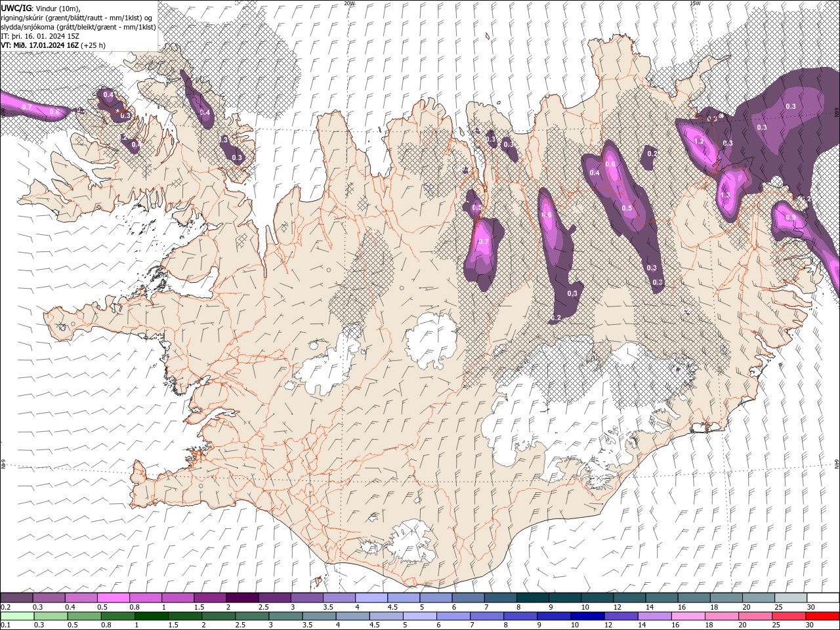Pick the 18 pink swatch in the rain legend
Screen dimensions: 840x630
pos(721,616)
